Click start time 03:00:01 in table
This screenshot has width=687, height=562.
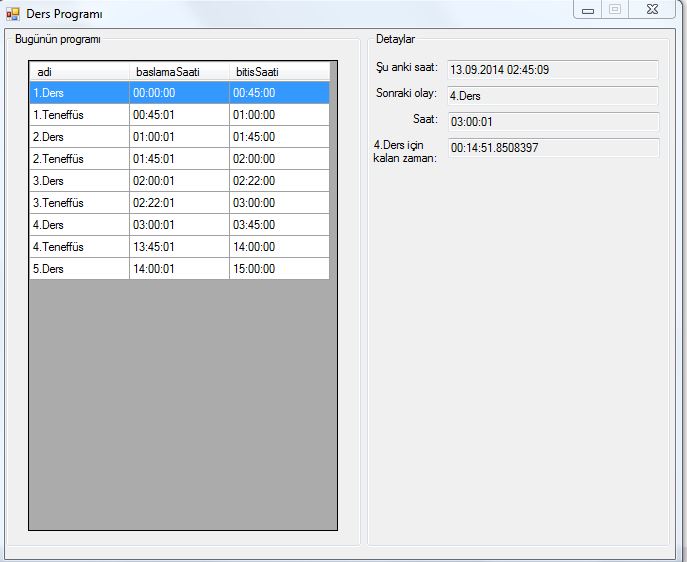(x=179, y=225)
